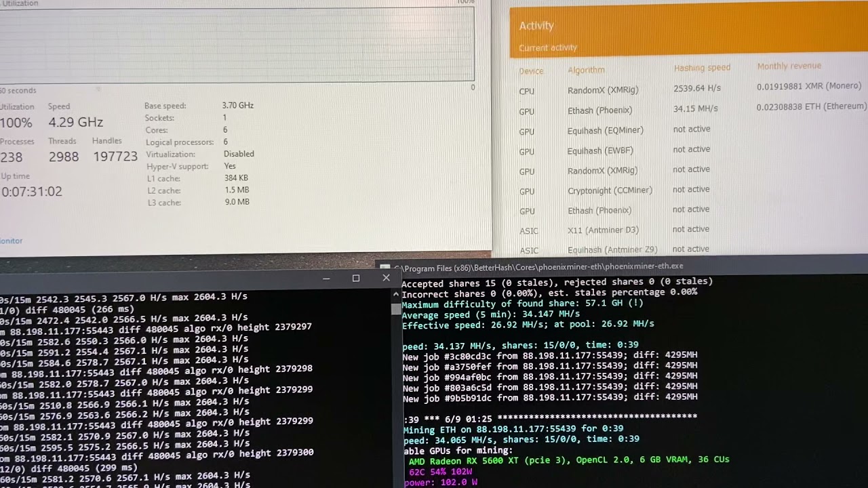Screen dimensions: 868x488
Task: Select the Maximum difficulty of found share line
Action: (x=522, y=304)
